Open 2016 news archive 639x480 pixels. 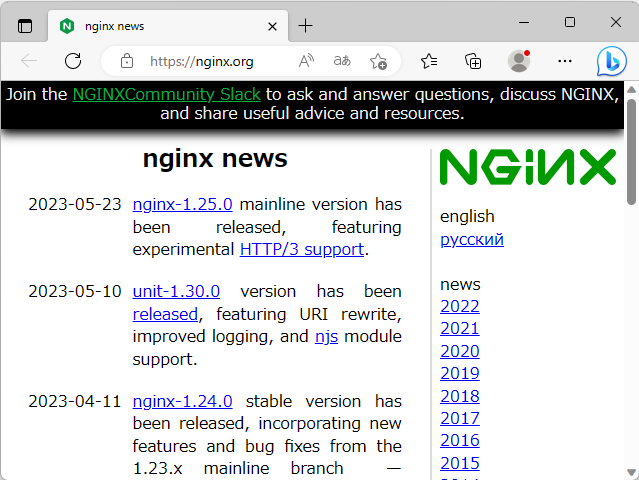[460, 440]
